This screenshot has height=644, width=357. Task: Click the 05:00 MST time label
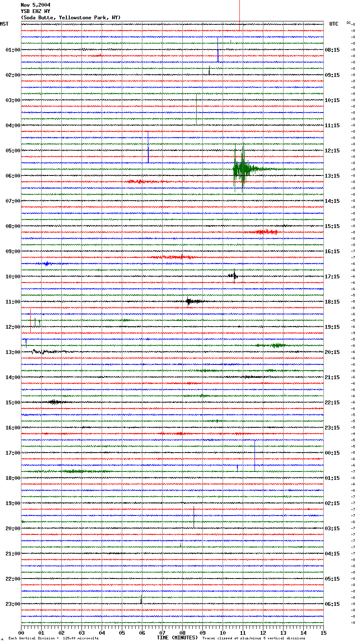[x=13, y=151]
